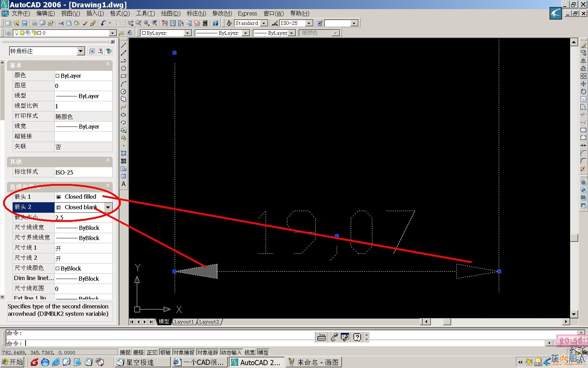Screen dimensions: 588x368
Task: Click the 箭头大小 2.5 value field
Action: [83, 218]
